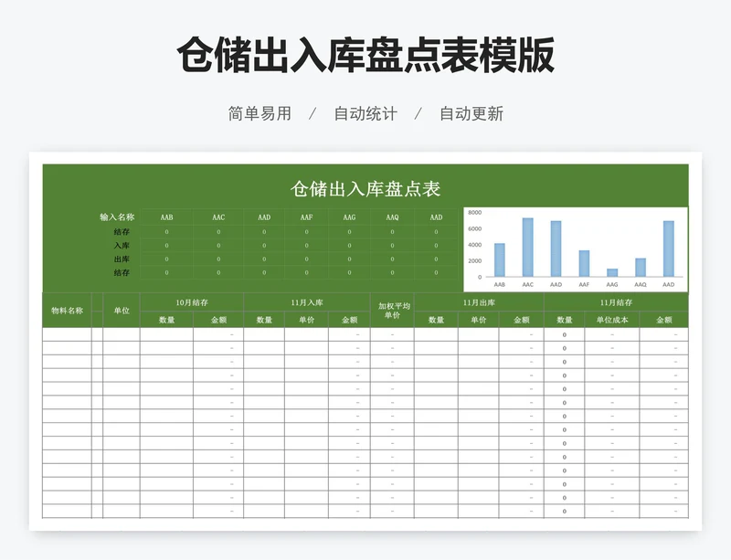Click the 11月结存 group header
Viewport: 731px width, 560px height.
616,302
